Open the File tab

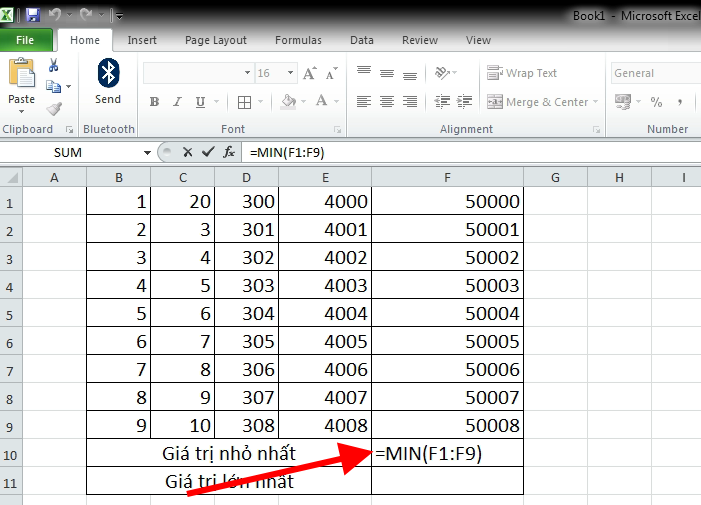pos(25,40)
